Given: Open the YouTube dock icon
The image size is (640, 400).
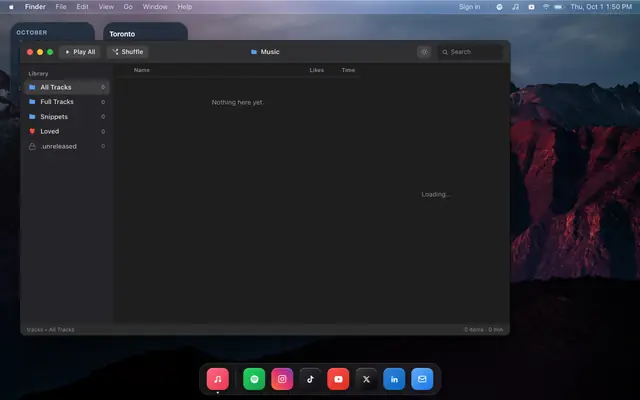Looking at the screenshot, I should tap(338, 379).
